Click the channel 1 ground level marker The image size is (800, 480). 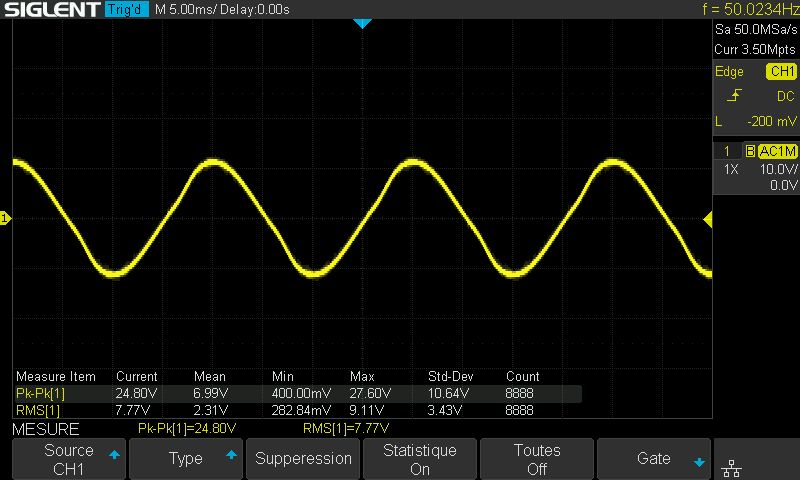point(5,218)
